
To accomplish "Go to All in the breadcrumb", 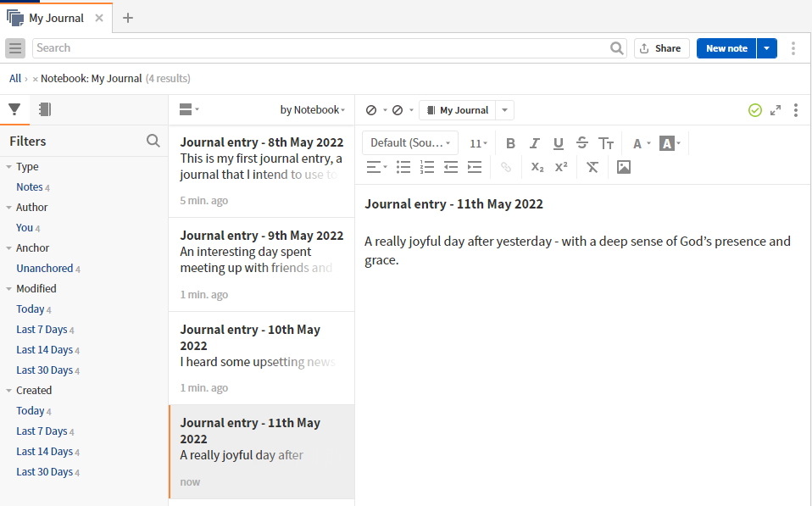I will pyautogui.click(x=15, y=78).
